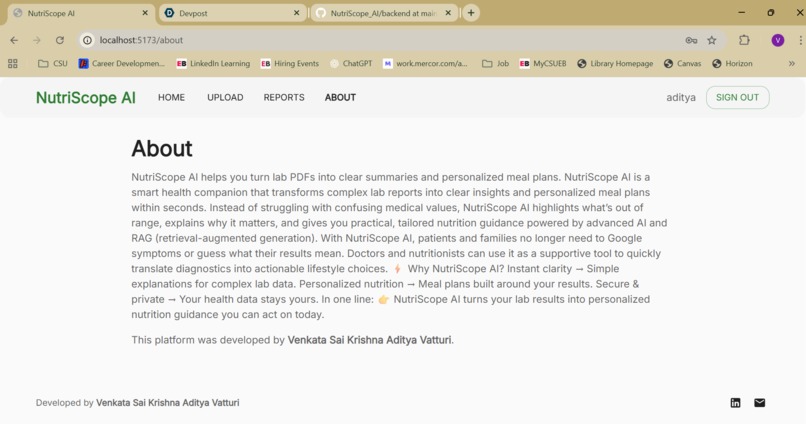This screenshot has height=424, width=806.
Task: Open Hiring Events bookmark
Action: tap(290, 64)
